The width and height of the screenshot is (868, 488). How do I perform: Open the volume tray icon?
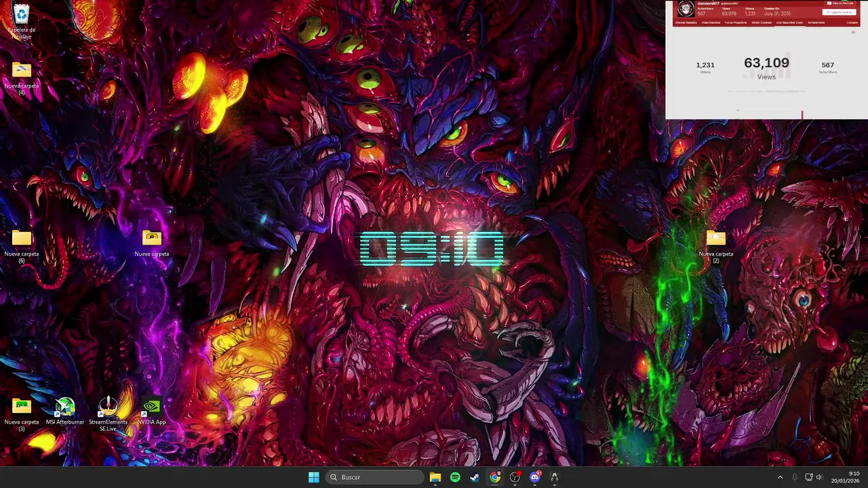coord(819,477)
